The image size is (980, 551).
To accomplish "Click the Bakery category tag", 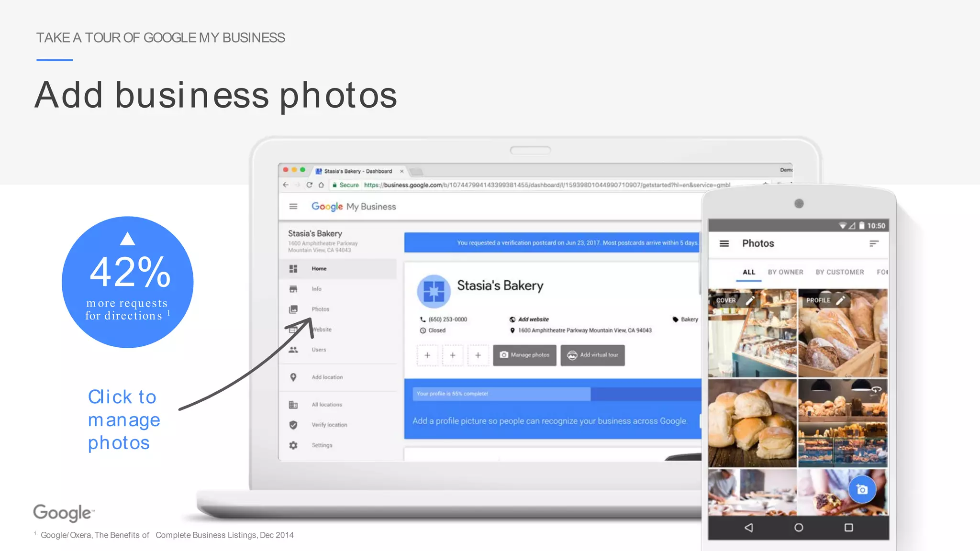I will pos(689,320).
